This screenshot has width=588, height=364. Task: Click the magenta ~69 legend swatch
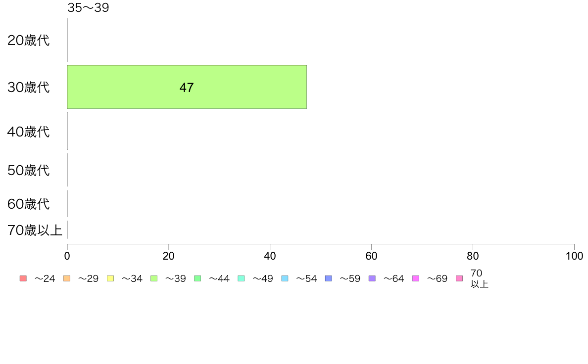tap(415, 278)
